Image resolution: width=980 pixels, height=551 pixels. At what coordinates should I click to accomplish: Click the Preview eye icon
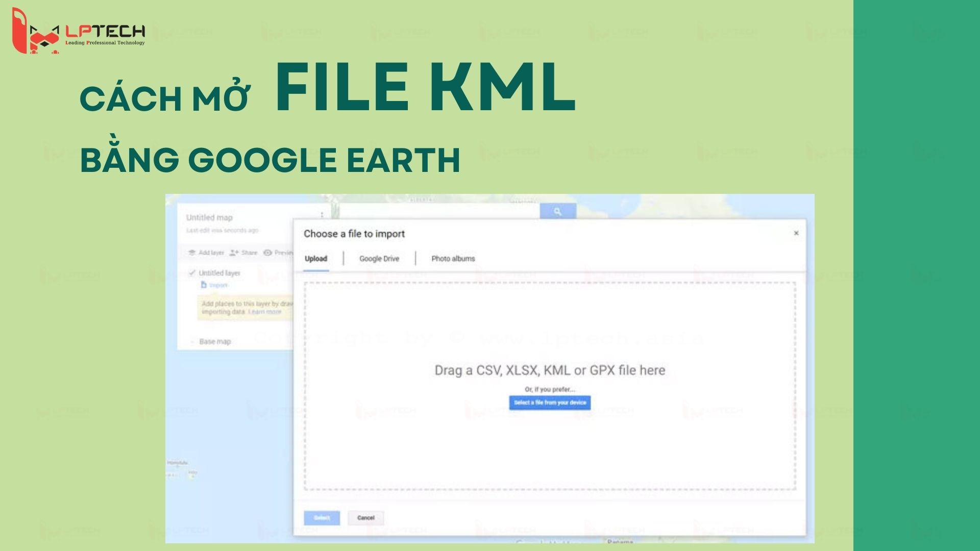(x=268, y=253)
